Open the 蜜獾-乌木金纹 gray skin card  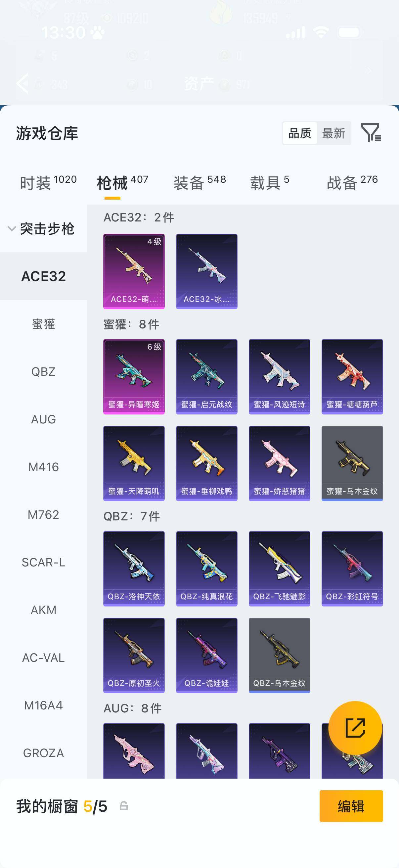pyautogui.click(x=352, y=463)
